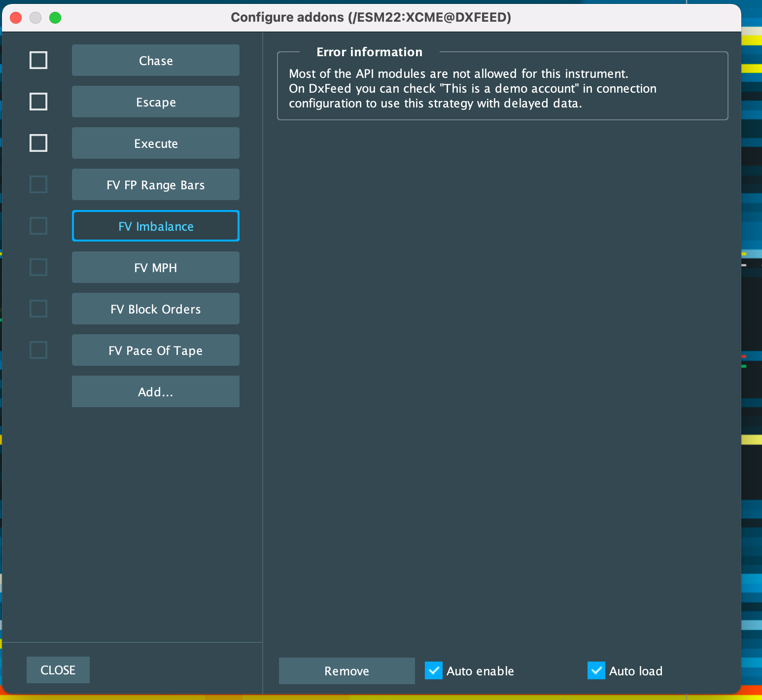Screen dimensions: 762x700
Task: Toggle the FV Block Orders checkbox
Action: tap(38, 309)
